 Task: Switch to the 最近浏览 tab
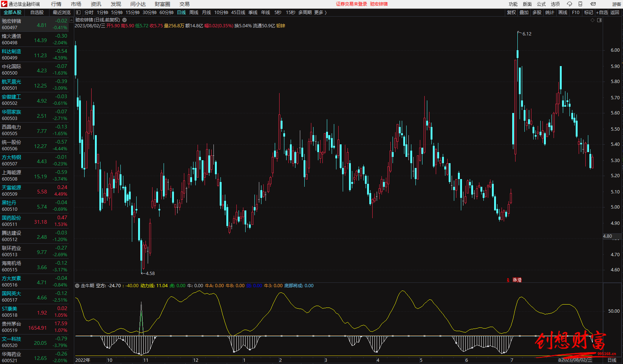point(61,13)
